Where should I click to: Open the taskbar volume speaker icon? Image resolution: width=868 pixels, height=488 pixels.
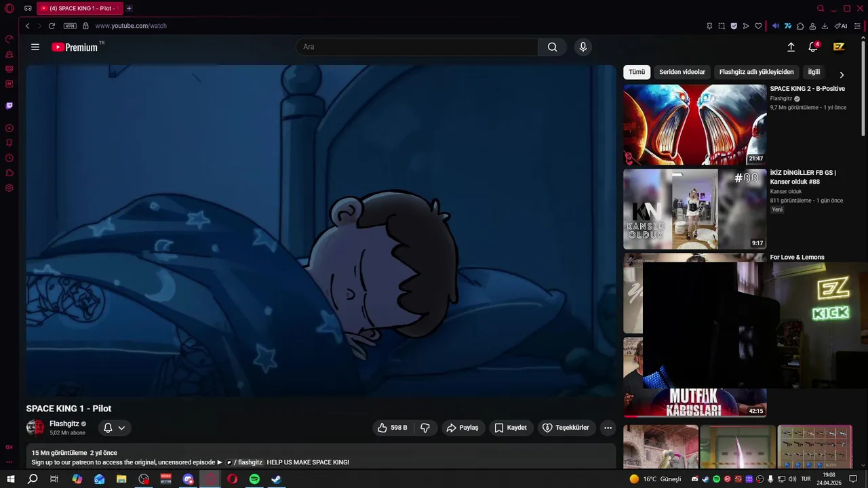point(793,479)
